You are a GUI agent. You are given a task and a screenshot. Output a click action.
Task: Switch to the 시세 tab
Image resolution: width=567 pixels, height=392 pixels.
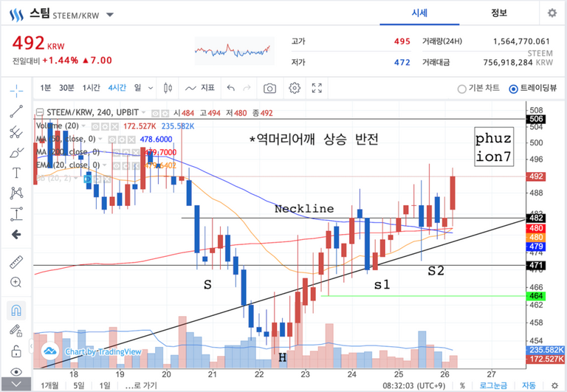tap(419, 13)
